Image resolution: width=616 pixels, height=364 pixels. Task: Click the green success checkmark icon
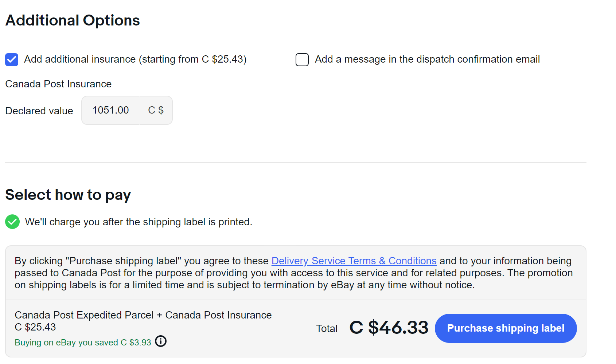tap(12, 222)
